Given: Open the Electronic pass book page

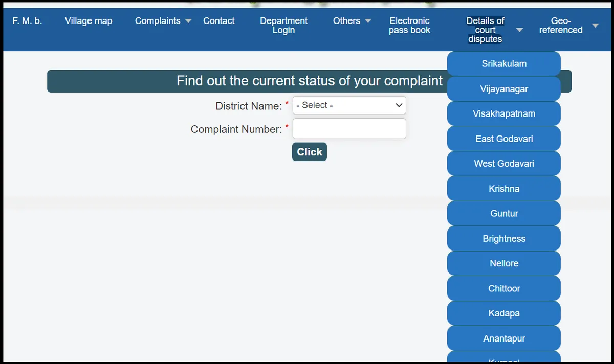Looking at the screenshot, I should click(x=409, y=26).
